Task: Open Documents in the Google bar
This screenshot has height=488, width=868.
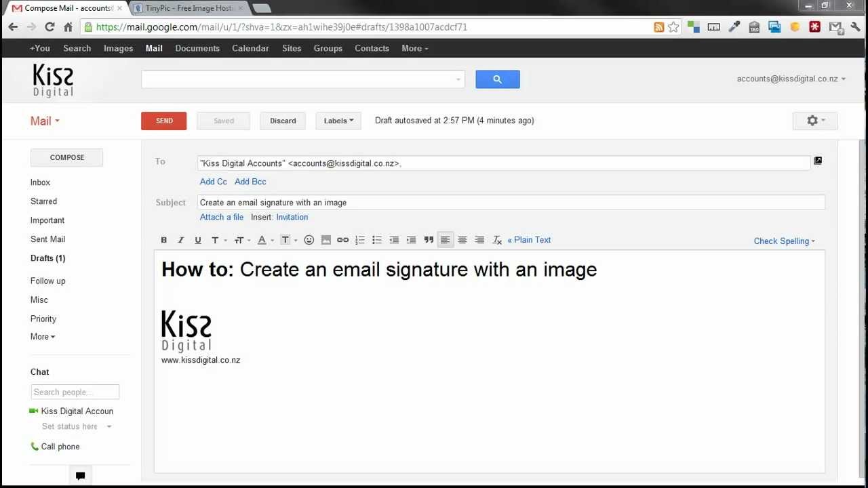Action: 197,48
